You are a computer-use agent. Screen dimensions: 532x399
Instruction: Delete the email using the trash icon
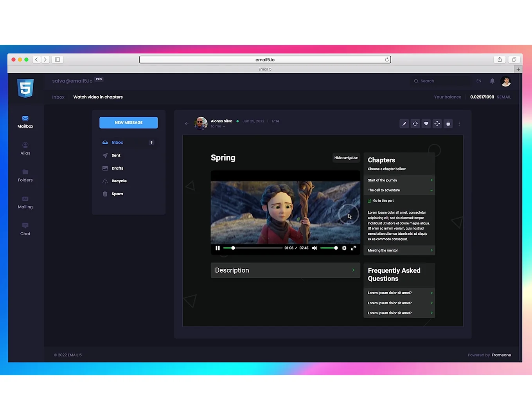pyautogui.click(x=448, y=124)
